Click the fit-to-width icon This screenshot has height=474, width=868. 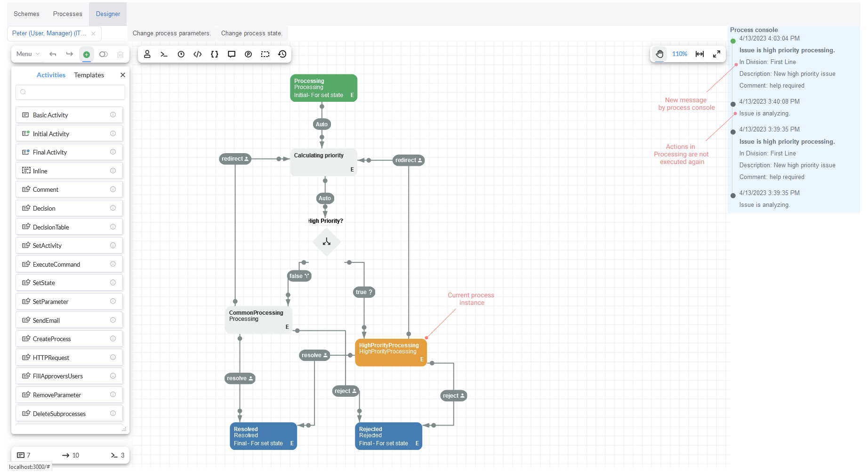pyautogui.click(x=700, y=54)
